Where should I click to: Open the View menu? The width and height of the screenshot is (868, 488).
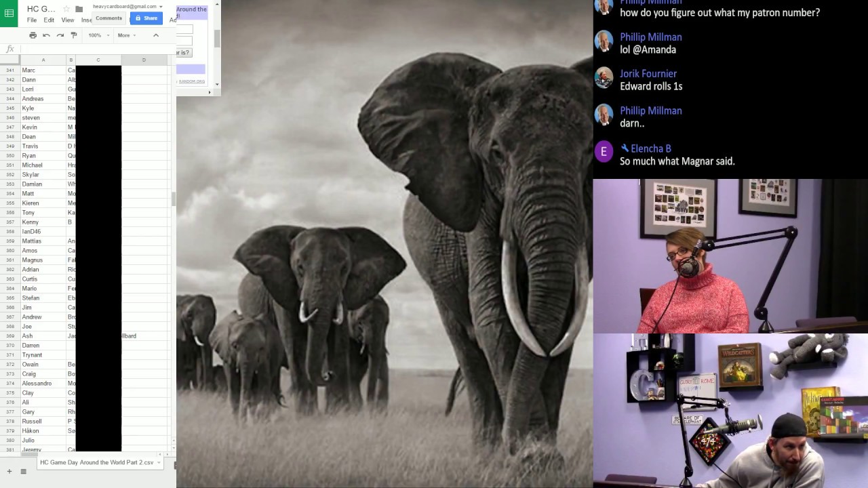(x=68, y=20)
